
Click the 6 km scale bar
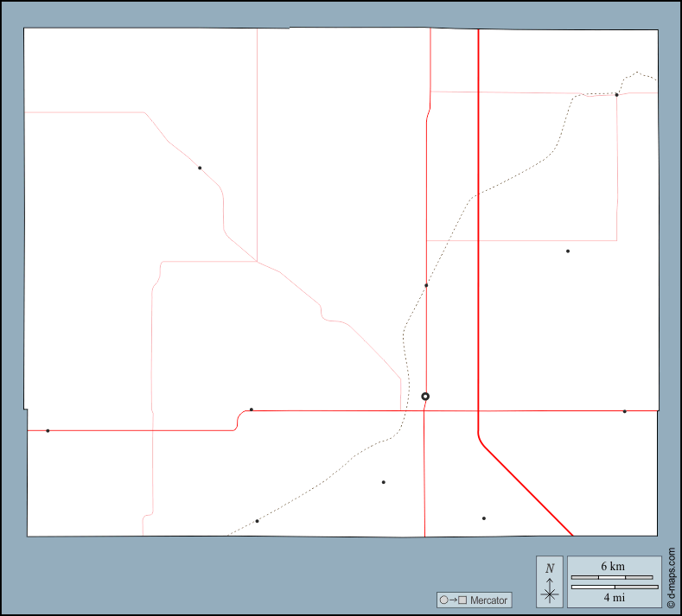pyautogui.click(x=614, y=577)
